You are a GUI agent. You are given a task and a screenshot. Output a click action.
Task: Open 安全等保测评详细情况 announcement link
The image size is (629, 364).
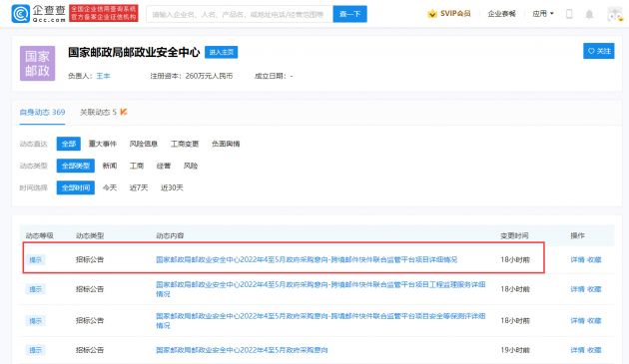click(320, 321)
